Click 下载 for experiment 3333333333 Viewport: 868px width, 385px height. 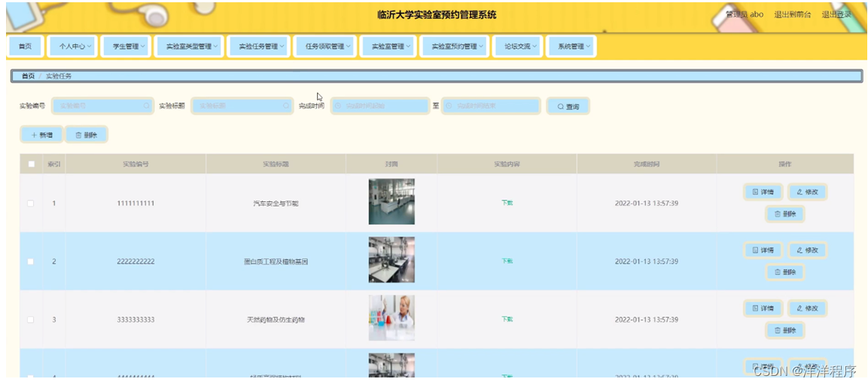pyautogui.click(x=507, y=319)
